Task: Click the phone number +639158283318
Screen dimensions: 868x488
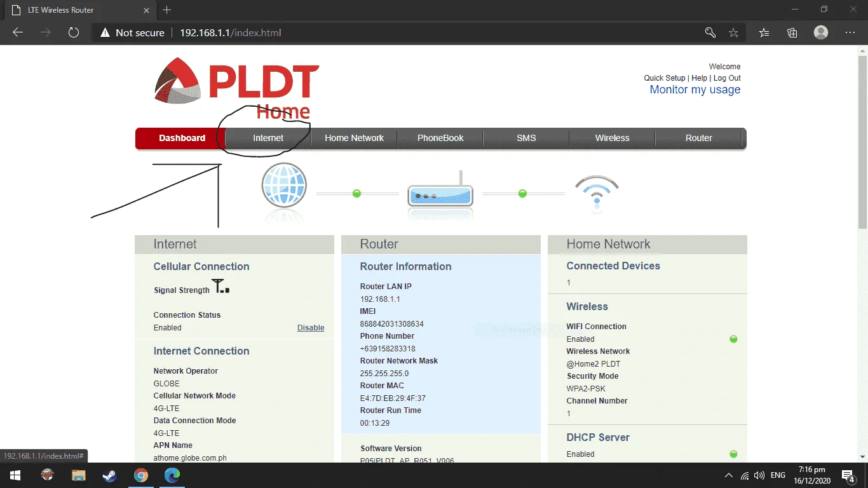Action: (x=388, y=349)
